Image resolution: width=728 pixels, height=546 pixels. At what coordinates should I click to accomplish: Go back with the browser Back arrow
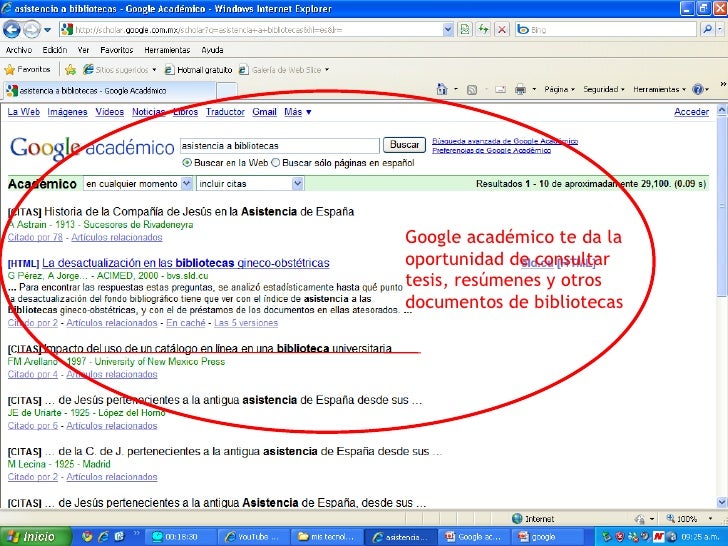[x=12, y=30]
